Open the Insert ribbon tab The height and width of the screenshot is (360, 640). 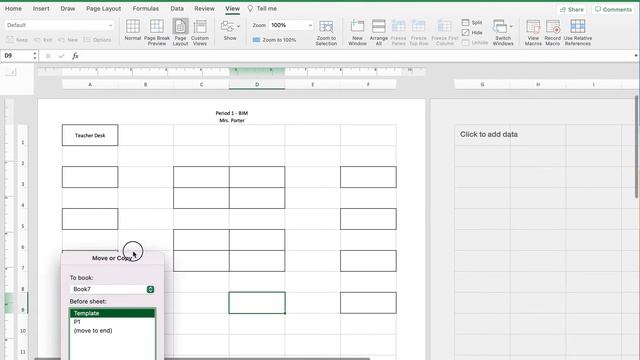click(x=41, y=9)
